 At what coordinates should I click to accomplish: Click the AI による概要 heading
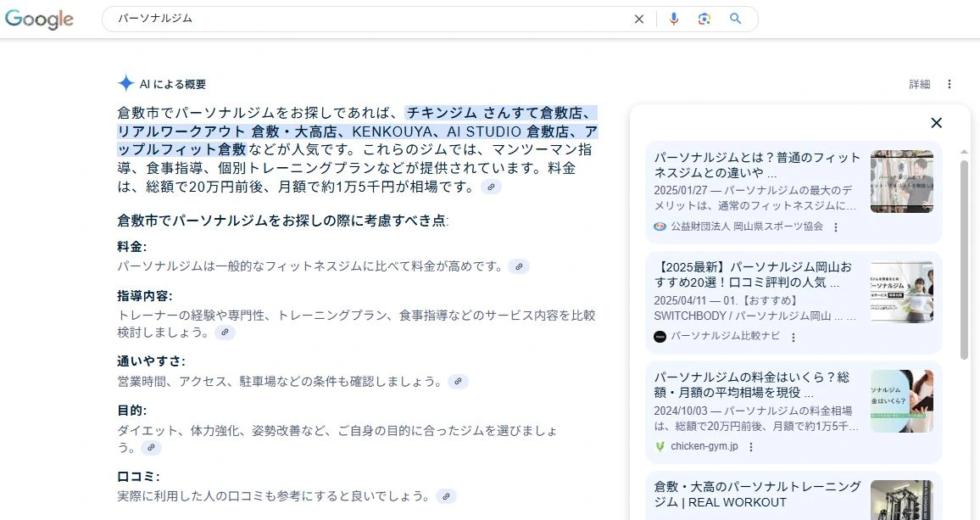(173, 84)
